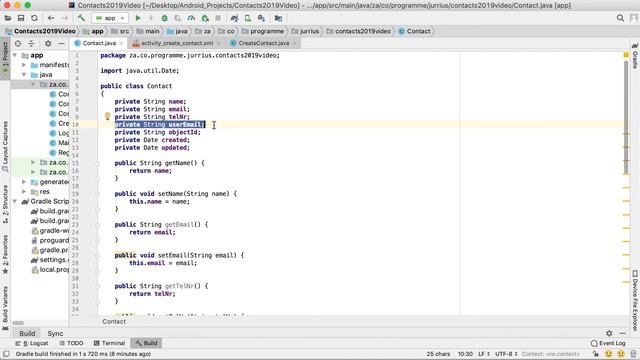
Task: Expand the generated folder node
Action: 24,182
